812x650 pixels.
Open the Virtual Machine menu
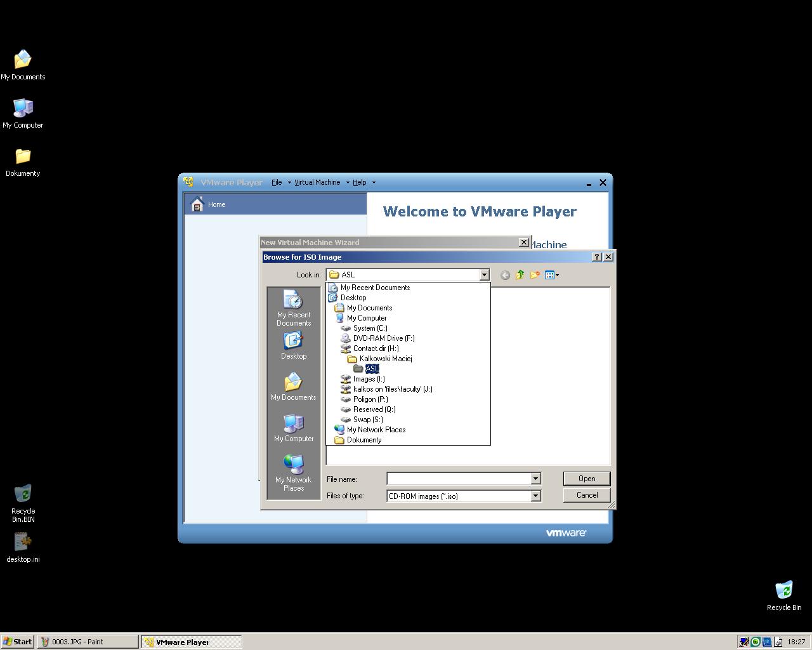(x=317, y=182)
